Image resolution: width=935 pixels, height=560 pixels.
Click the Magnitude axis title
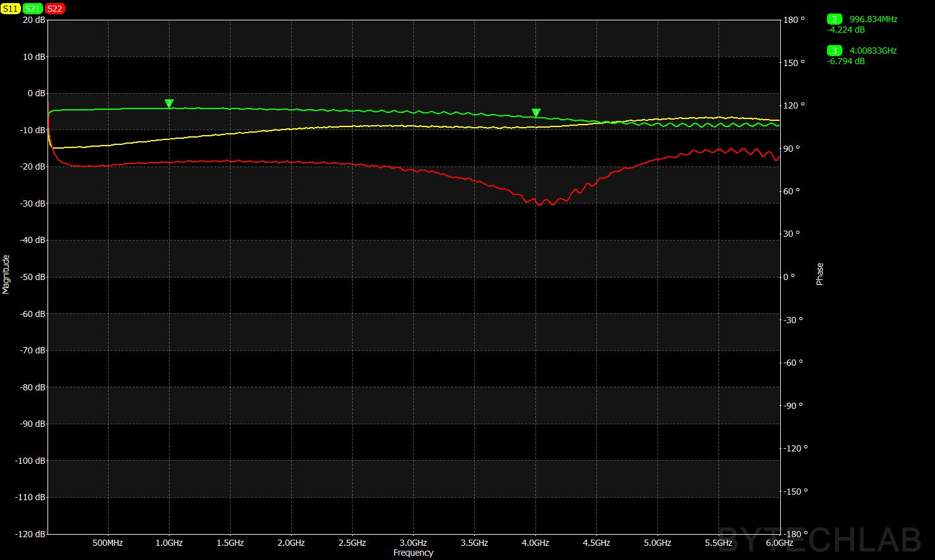pos(6,274)
